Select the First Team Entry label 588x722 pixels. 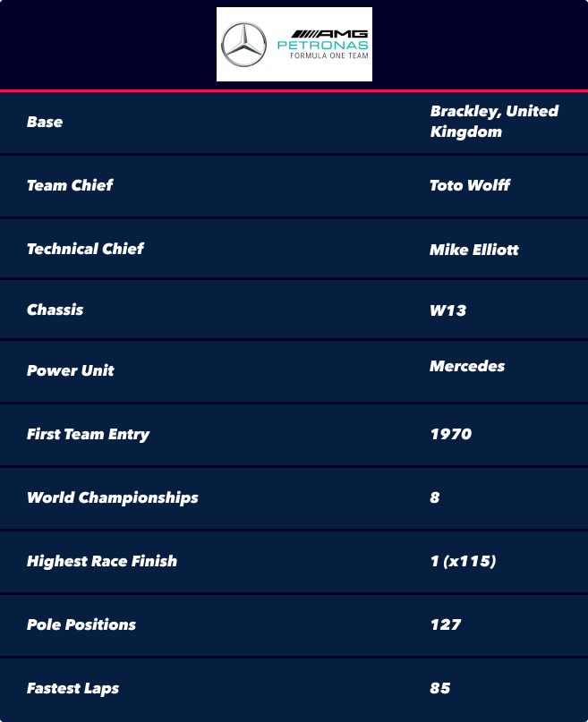click(x=88, y=434)
